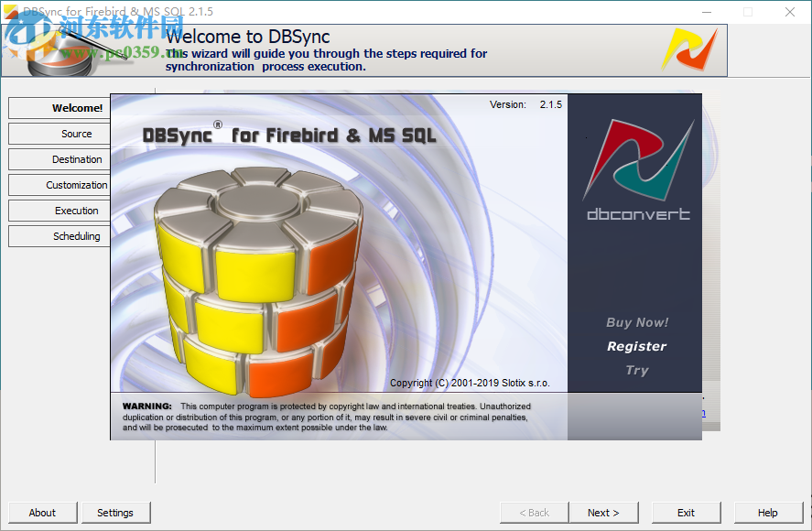Open the Settings dialog
The height and width of the screenshot is (531, 812).
tap(115, 513)
